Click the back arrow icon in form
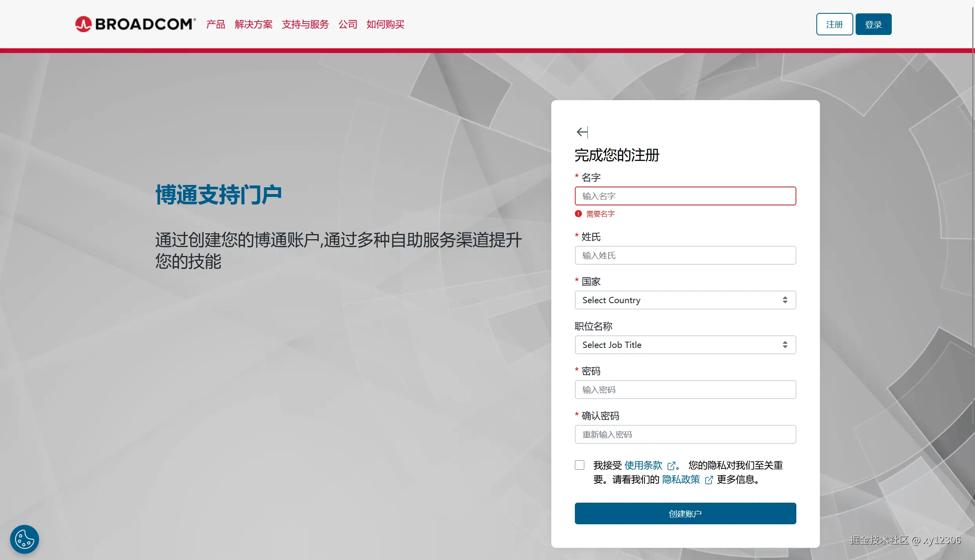This screenshot has width=975, height=560. pyautogui.click(x=582, y=132)
